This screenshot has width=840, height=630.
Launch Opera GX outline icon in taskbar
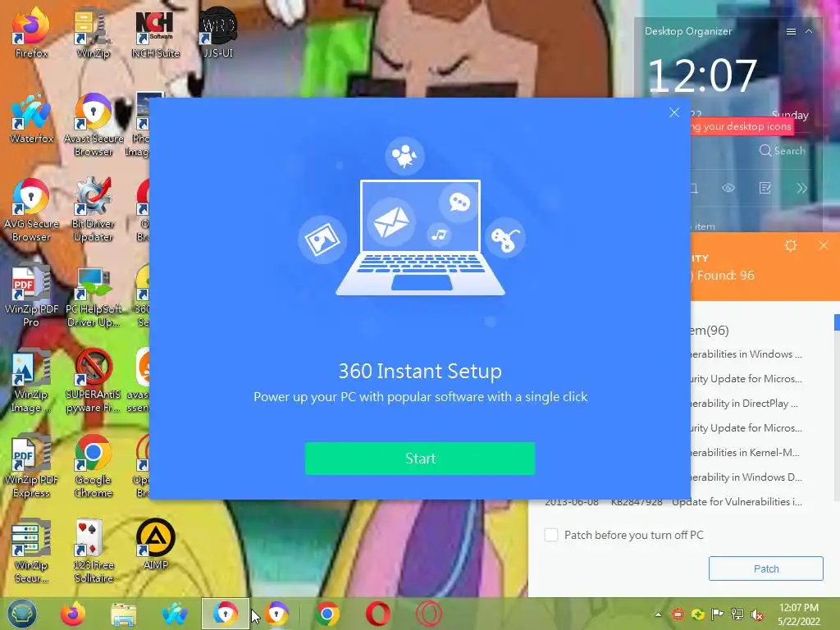(428, 614)
